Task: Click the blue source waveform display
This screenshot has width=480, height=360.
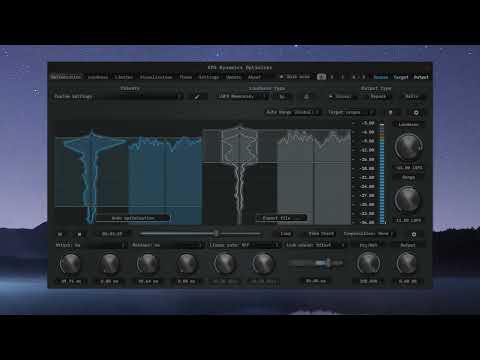Action: click(x=128, y=177)
